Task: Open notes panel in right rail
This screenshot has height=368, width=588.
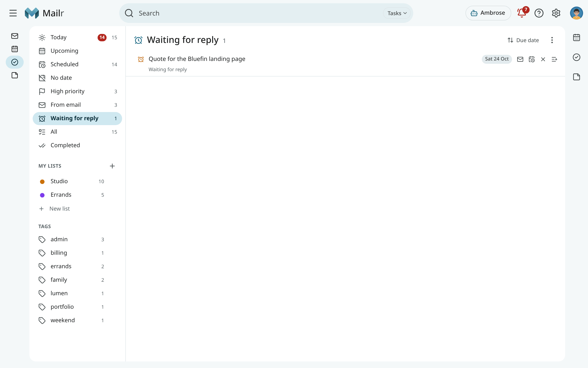Action: pos(576,77)
